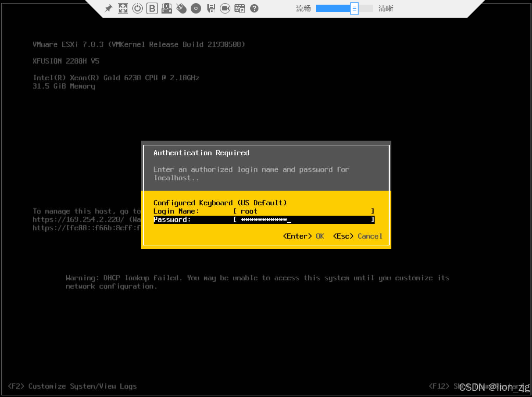Viewport: 532px width, 397px height.
Task: Click the DHCP lookup failed warning
Action: click(x=257, y=282)
